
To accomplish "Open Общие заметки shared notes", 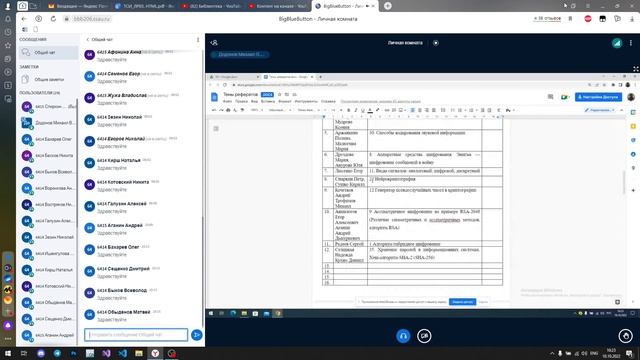I will click(48, 80).
